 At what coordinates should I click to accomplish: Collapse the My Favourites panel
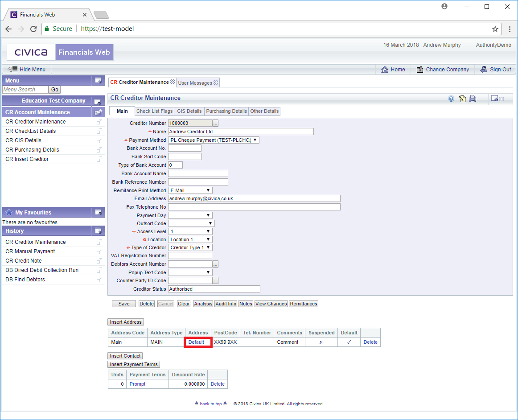98,213
